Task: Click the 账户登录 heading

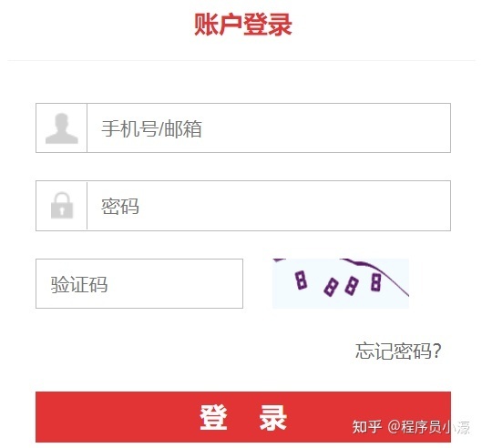Action: 243,25
